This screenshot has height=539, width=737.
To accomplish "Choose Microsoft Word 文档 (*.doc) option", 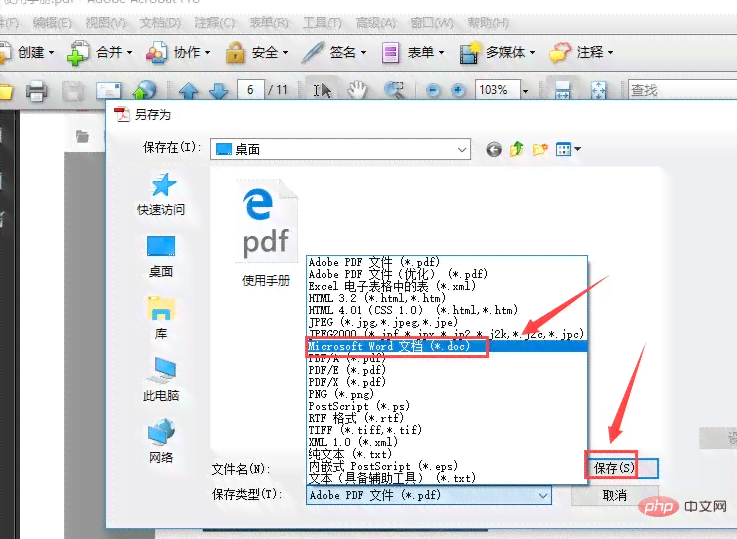I will point(447,346).
